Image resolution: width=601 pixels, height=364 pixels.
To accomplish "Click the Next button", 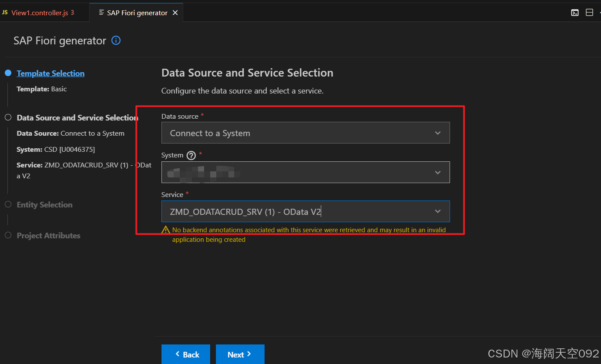I will pyautogui.click(x=240, y=354).
